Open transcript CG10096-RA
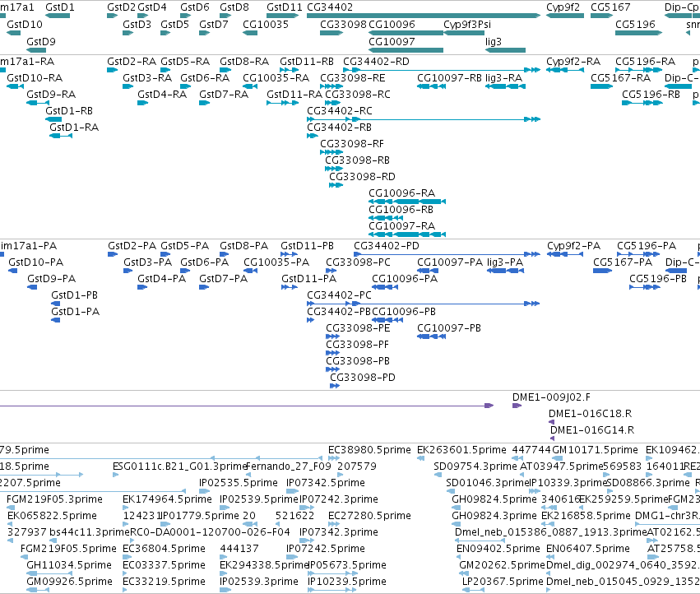This screenshot has width=700, height=594. tap(401, 193)
